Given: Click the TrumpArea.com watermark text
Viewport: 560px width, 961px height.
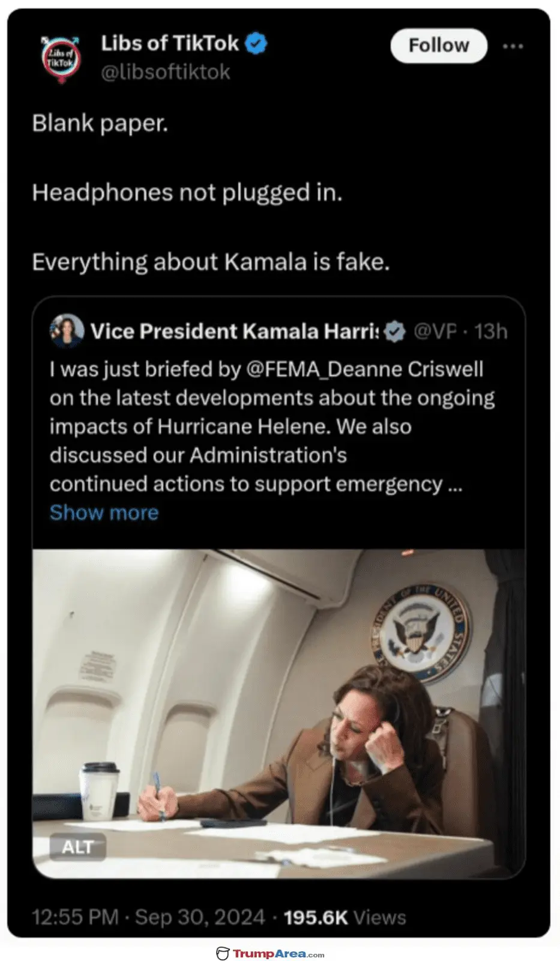Looking at the screenshot, I should coord(278,953).
